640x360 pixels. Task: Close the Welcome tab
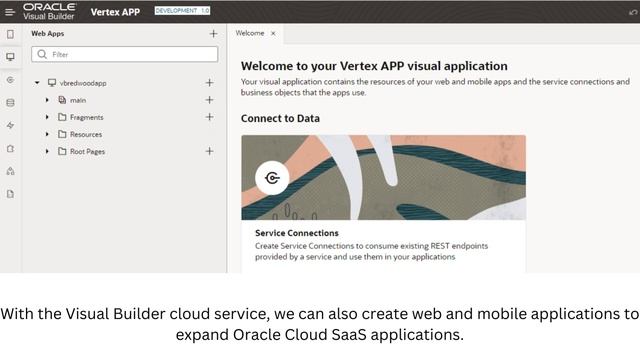[273, 33]
